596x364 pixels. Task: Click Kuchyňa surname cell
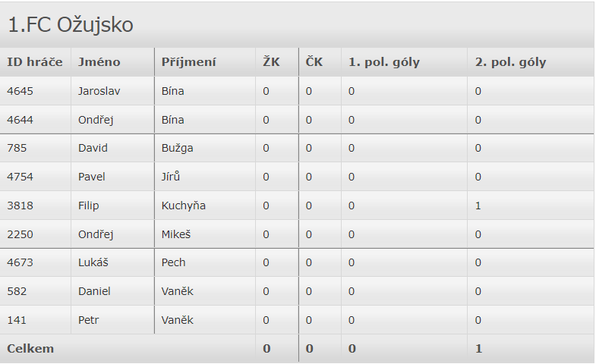click(x=184, y=206)
